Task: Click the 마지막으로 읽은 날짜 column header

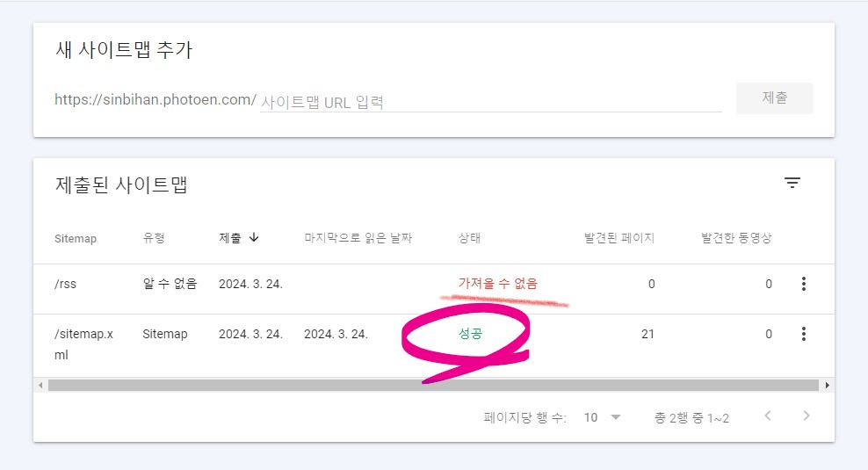Action: click(358, 238)
